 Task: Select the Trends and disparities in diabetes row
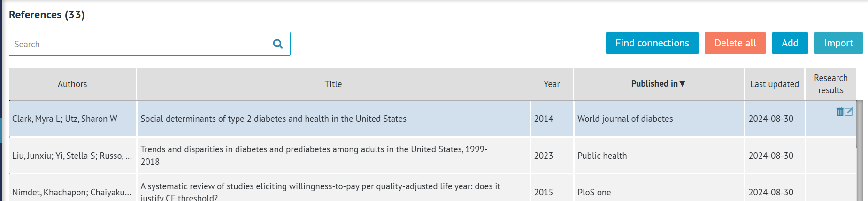432,156
